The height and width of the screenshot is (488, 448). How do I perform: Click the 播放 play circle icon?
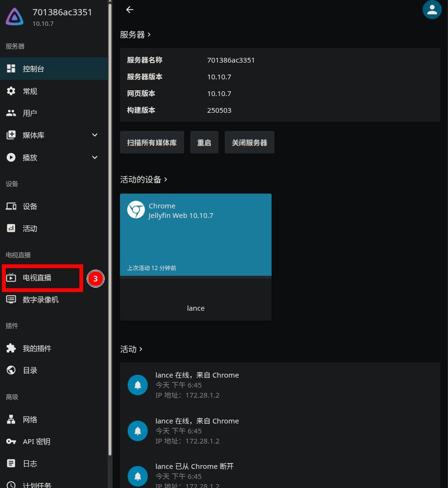(11, 157)
